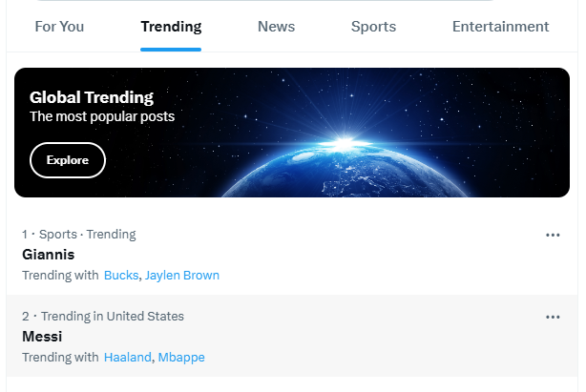Click "Trending in United States" label
This screenshot has height=392, width=586.
[113, 317]
